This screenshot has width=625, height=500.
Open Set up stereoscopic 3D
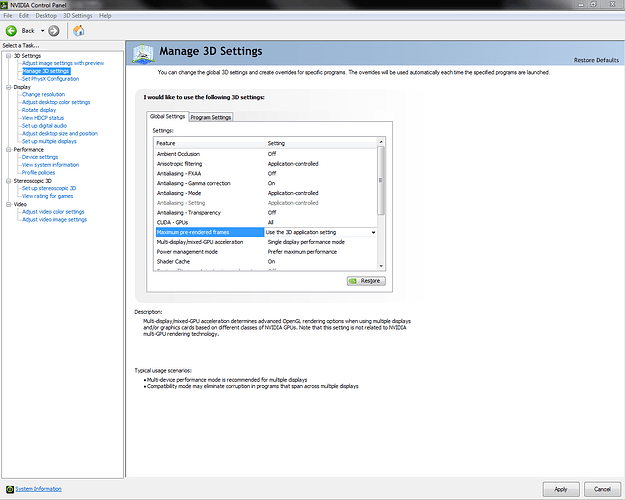click(49, 188)
